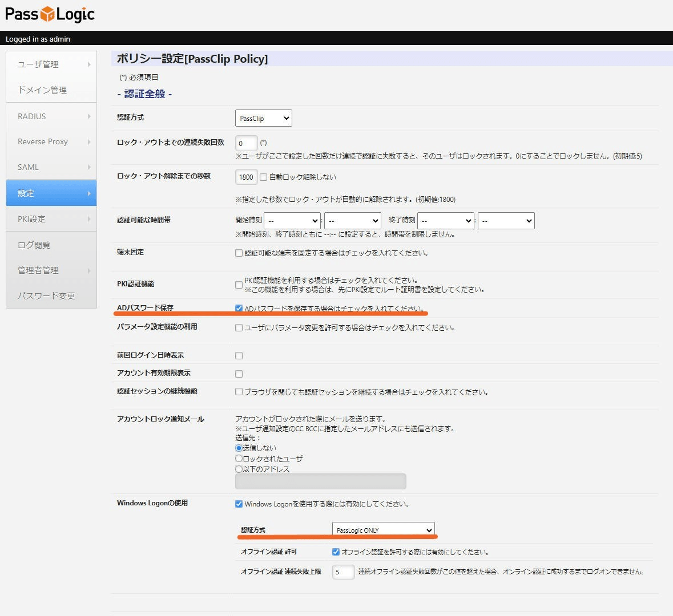This screenshot has height=616, width=673.
Task: Open ユーザ管理 in the sidebar
Action: pyautogui.click(x=38, y=64)
